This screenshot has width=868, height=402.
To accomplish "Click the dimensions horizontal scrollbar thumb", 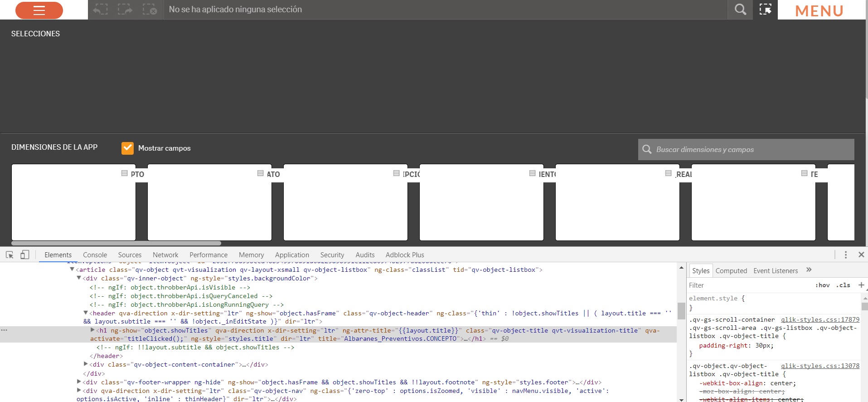I will click(116, 244).
